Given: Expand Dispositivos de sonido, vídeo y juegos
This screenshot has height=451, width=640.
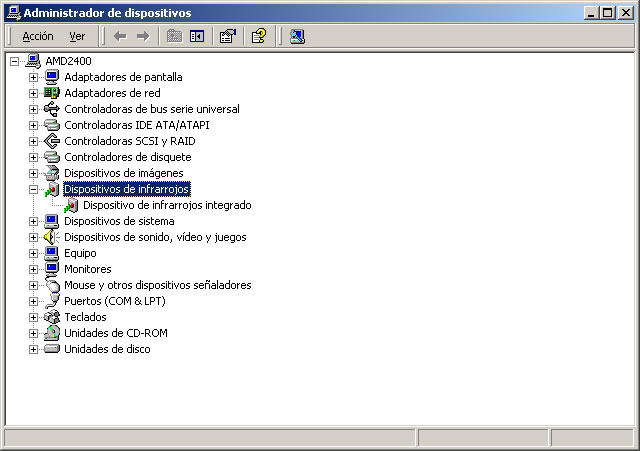Looking at the screenshot, I should pos(33,237).
